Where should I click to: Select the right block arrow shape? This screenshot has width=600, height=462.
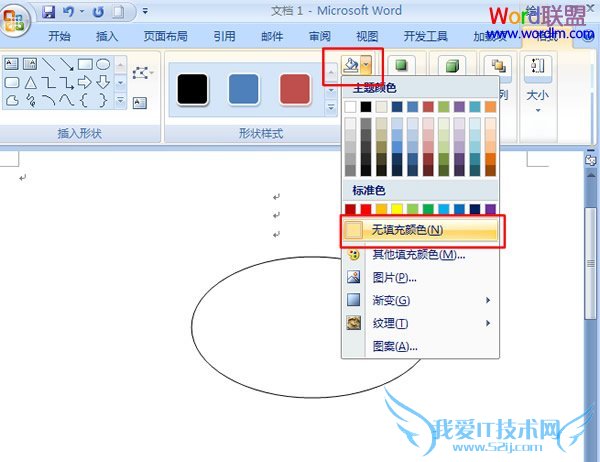pos(85,82)
